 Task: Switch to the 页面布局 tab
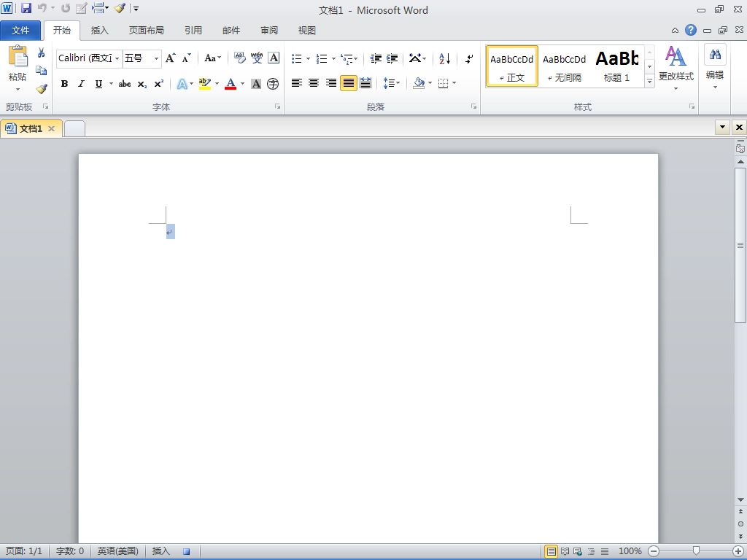pos(146,30)
